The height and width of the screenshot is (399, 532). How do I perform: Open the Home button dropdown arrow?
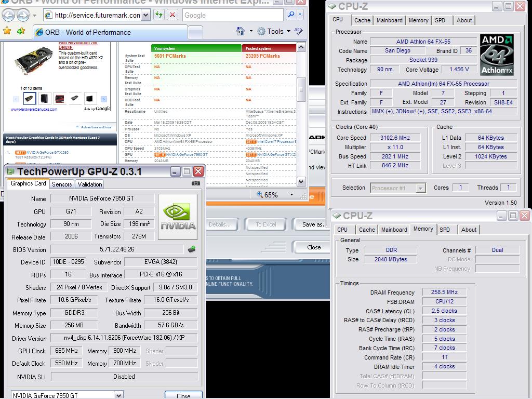pyautogui.click(x=251, y=31)
